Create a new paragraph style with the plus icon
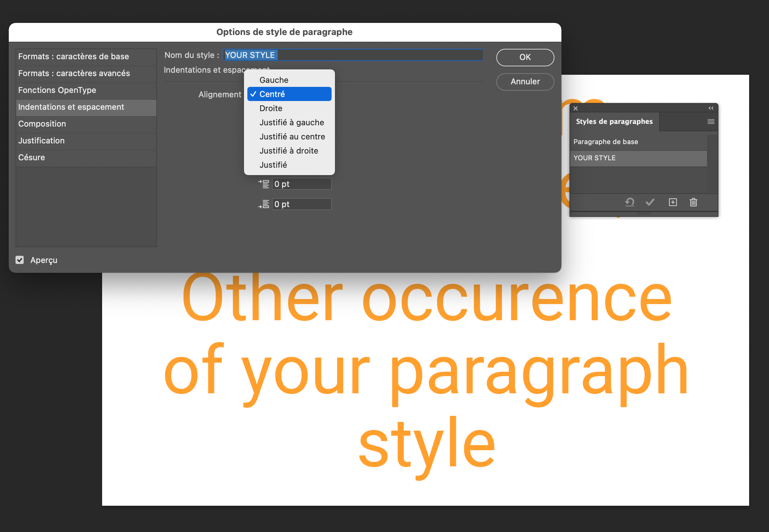This screenshot has height=532, width=769. [x=673, y=202]
